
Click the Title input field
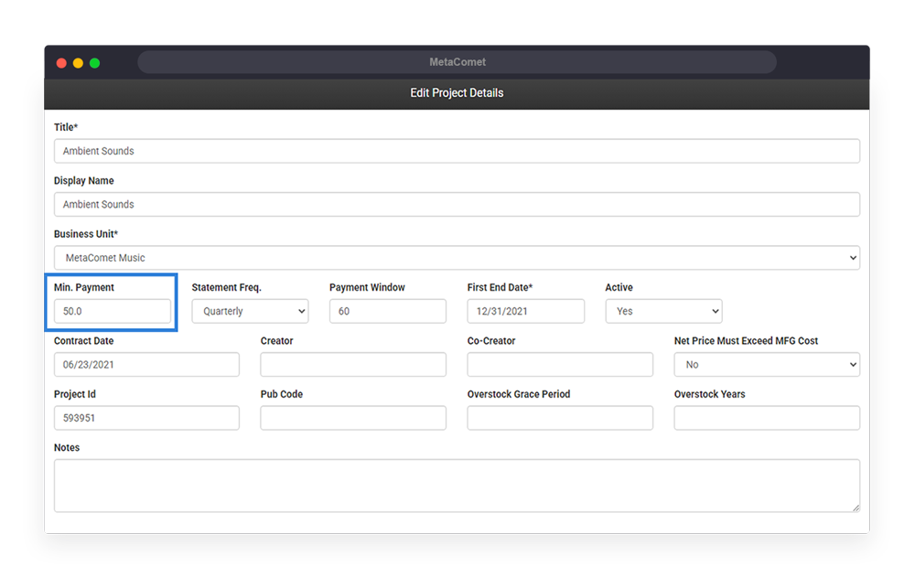pos(457,151)
